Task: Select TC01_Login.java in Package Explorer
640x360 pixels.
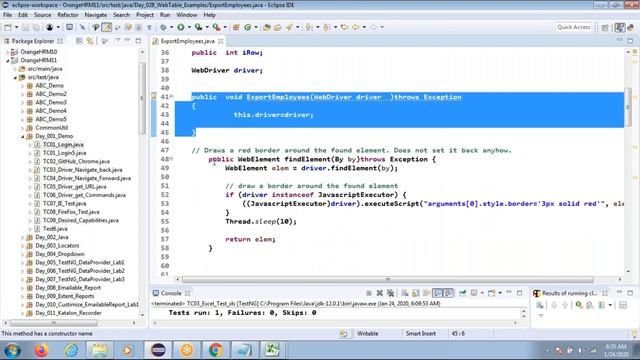Action: click(63, 144)
